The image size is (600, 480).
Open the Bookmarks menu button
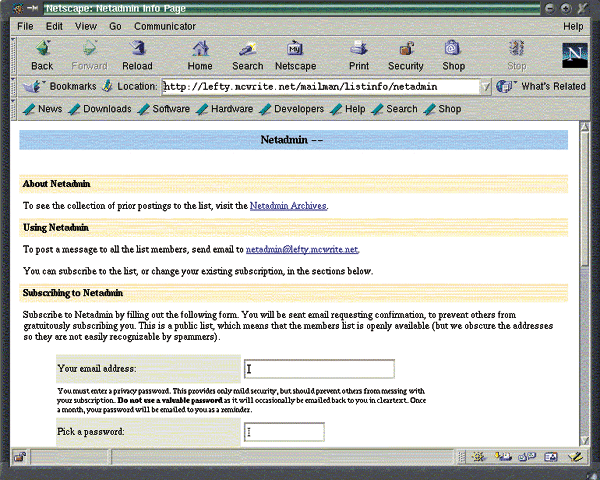63,86
